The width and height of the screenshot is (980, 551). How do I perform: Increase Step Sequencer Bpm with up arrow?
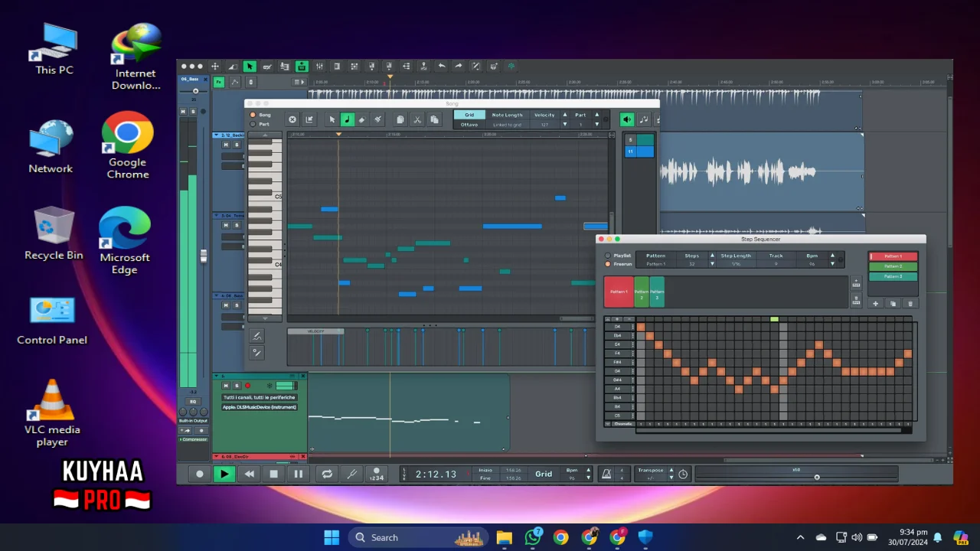click(x=832, y=256)
